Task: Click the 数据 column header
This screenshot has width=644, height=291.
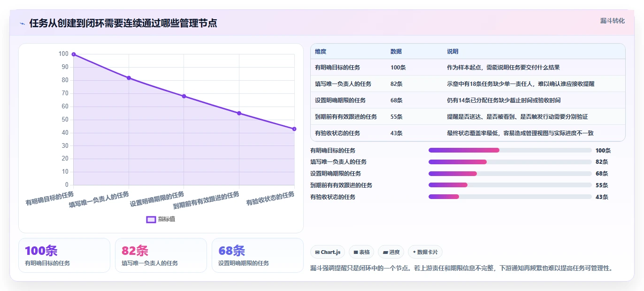Action: (x=396, y=52)
